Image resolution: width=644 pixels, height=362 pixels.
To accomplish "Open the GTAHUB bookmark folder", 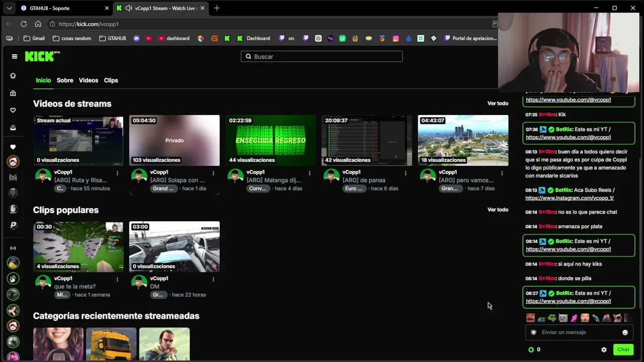I will [x=113, y=38].
